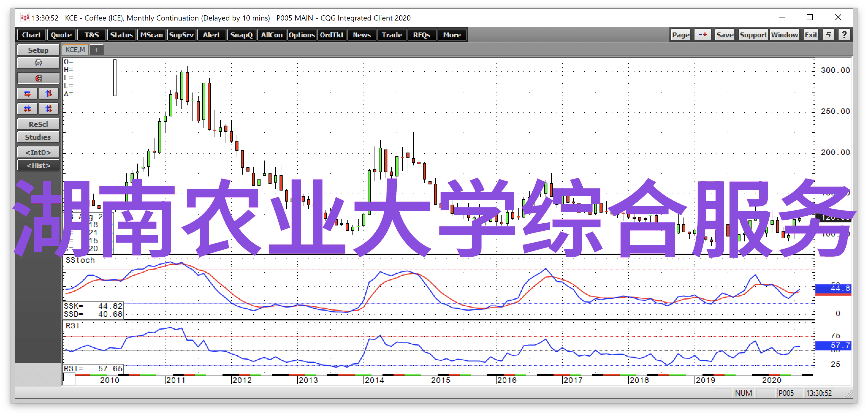Click the printer icon button
This screenshot has width=868, height=416.
pos(38,63)
